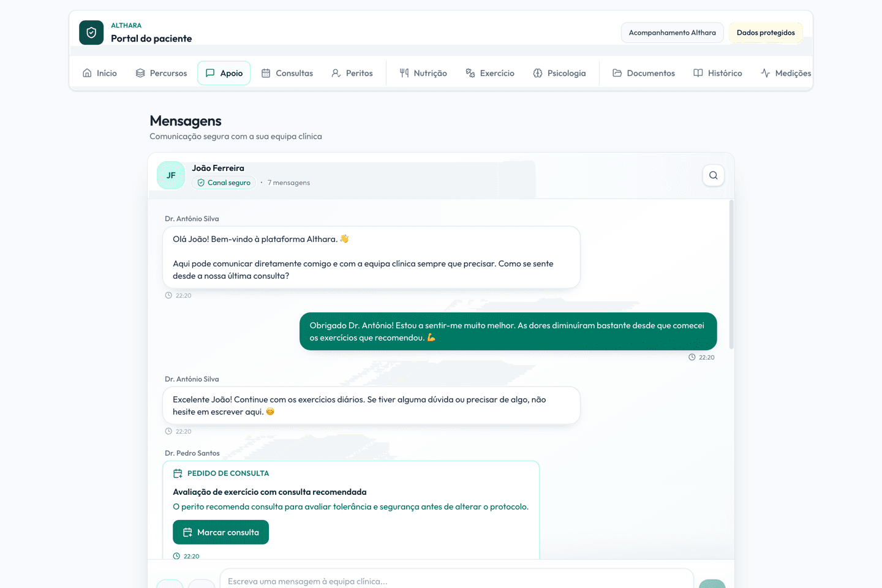
Task: Click the Canal seguro badge
Action: [224, 183]
